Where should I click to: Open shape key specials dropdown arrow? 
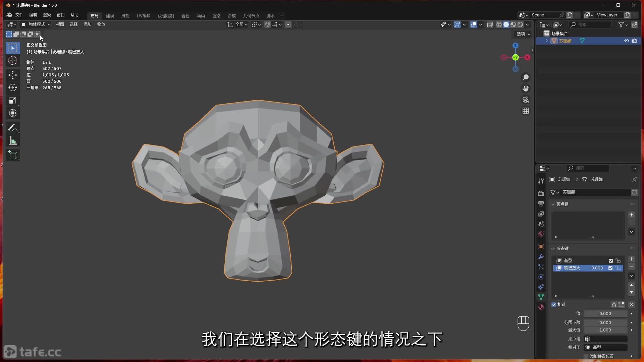click(631, 276)
